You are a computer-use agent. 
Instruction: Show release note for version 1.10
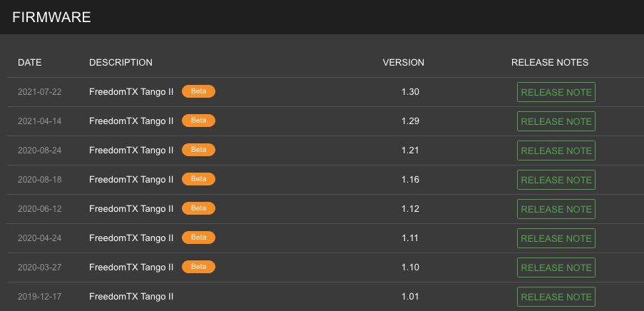(x=556, y=267)
